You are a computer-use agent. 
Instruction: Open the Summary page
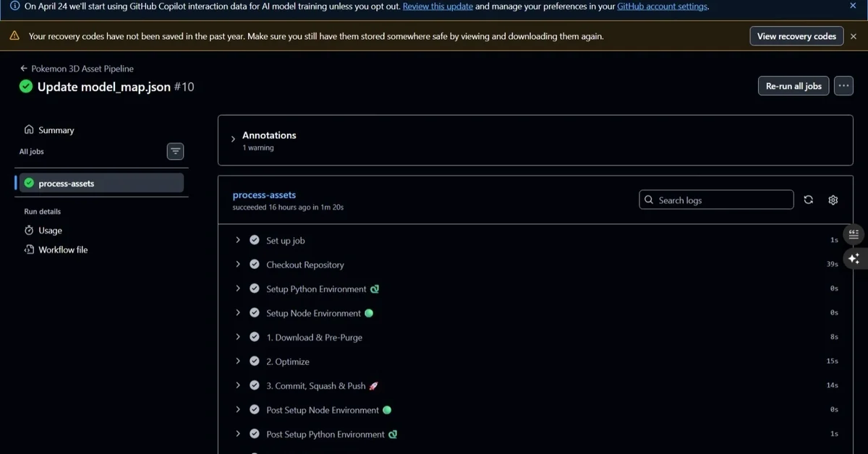click(56, 130)
